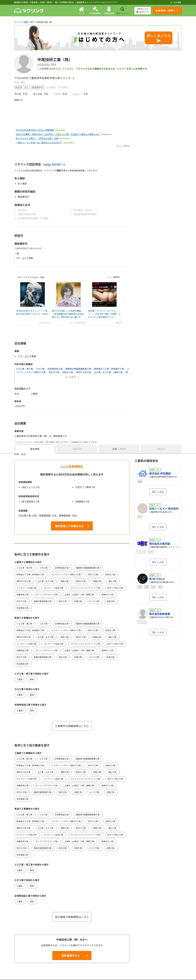Open ad link about 日本が1位獲得 2024年
Image resolution: width=196 pixels, height=980 pixels.
click(58, 134)
